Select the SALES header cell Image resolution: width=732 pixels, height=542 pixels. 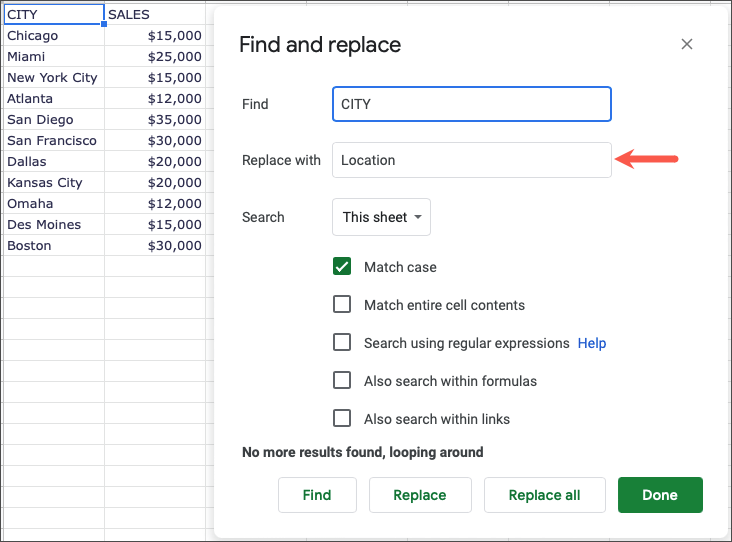[154, 15]
